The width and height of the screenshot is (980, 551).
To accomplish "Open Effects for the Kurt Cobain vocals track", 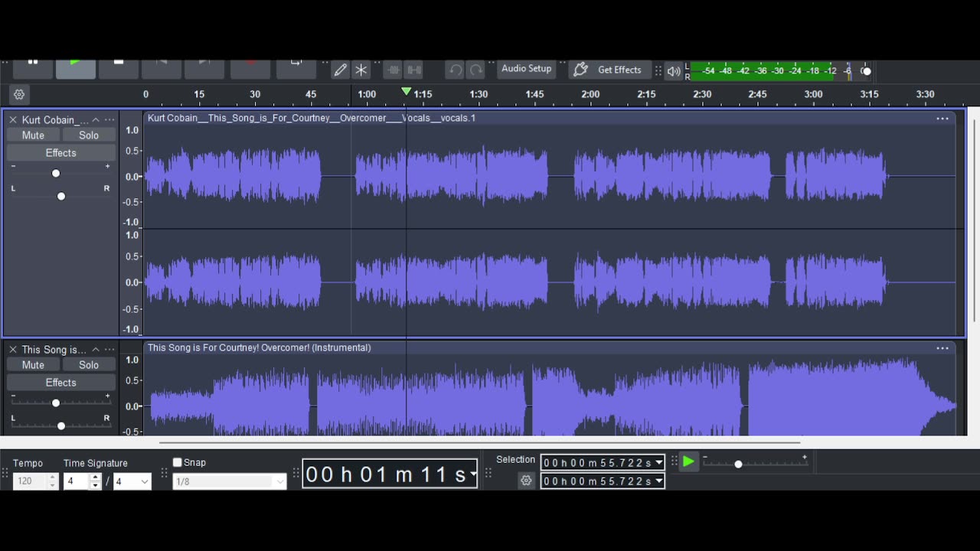I will [x=61, y=153].
